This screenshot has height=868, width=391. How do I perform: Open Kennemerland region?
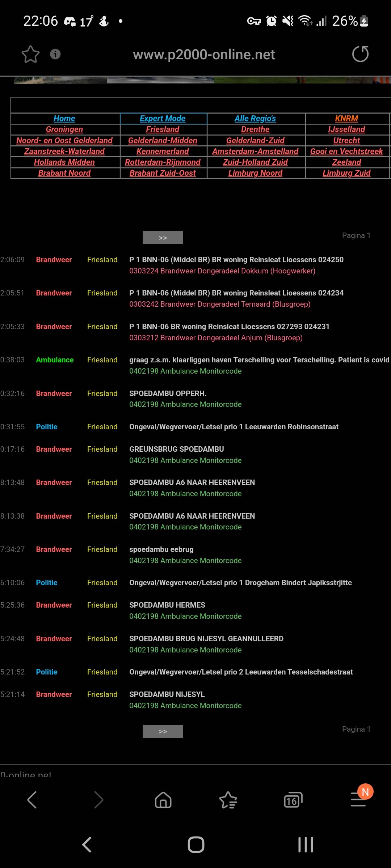[x=163, y=151]
